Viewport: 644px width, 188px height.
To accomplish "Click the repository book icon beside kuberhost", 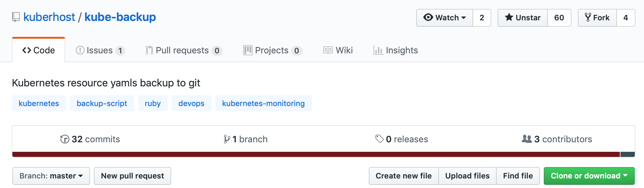I will point(16,17).
